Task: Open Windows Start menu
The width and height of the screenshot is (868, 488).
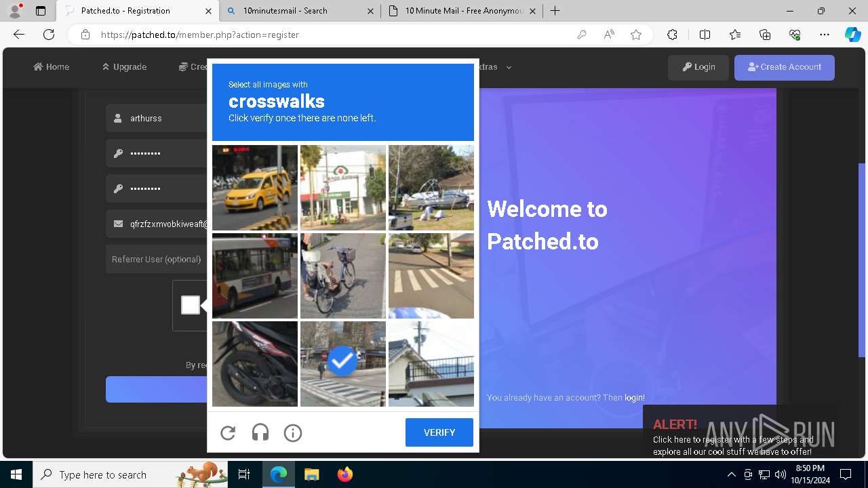Action: [16, 474]
